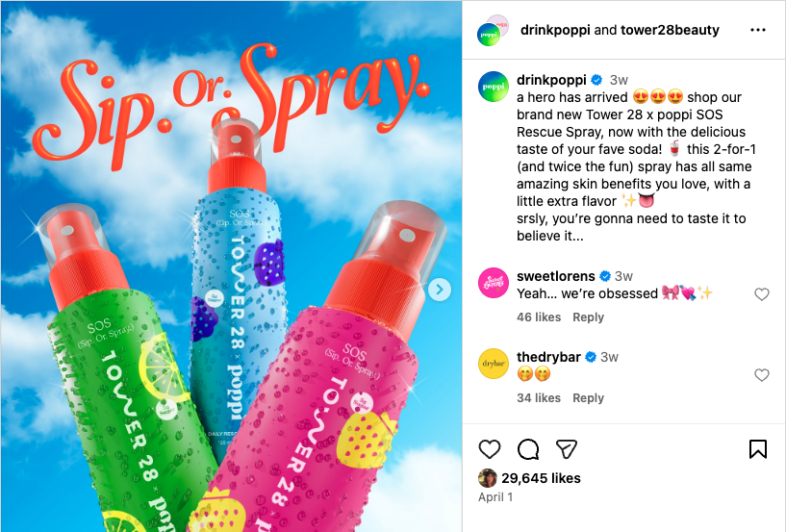Share post via paper plane icon
Viewport: 786px width, 532px height.
pyautogui.click(x=567, y=448)
